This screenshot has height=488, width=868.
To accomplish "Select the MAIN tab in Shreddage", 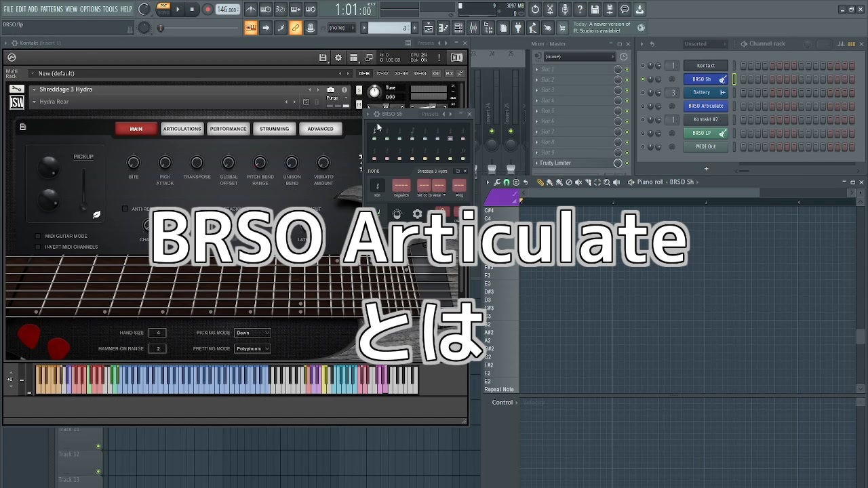I will coord(136,129).
